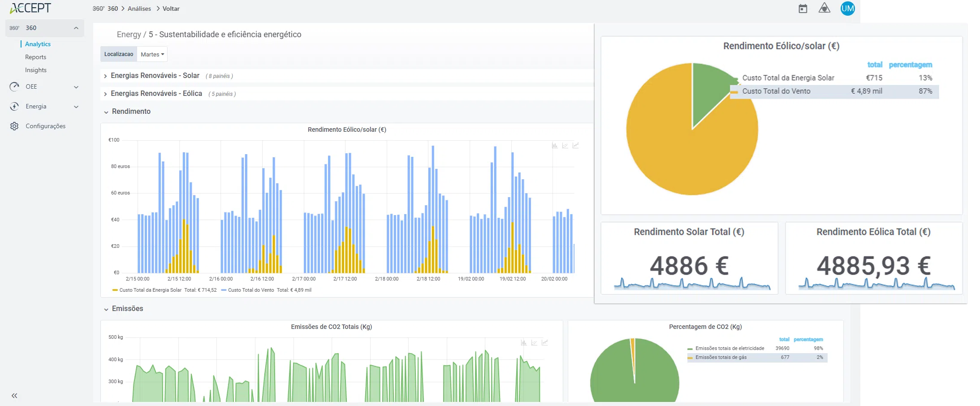Switch Rendimento chart to line view
This screenshot has width=980, height=406.
pos(576,146)
